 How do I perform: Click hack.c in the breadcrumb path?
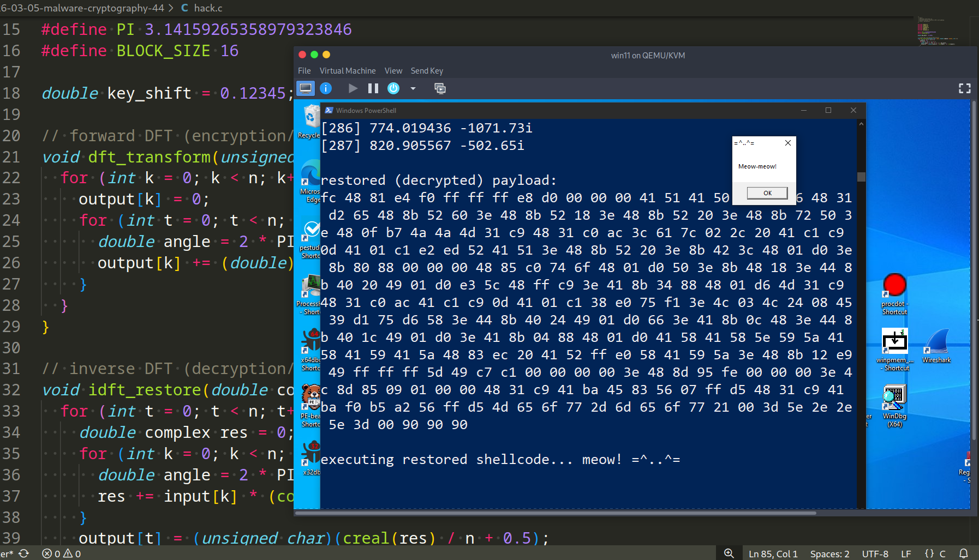tap(209, 8)
